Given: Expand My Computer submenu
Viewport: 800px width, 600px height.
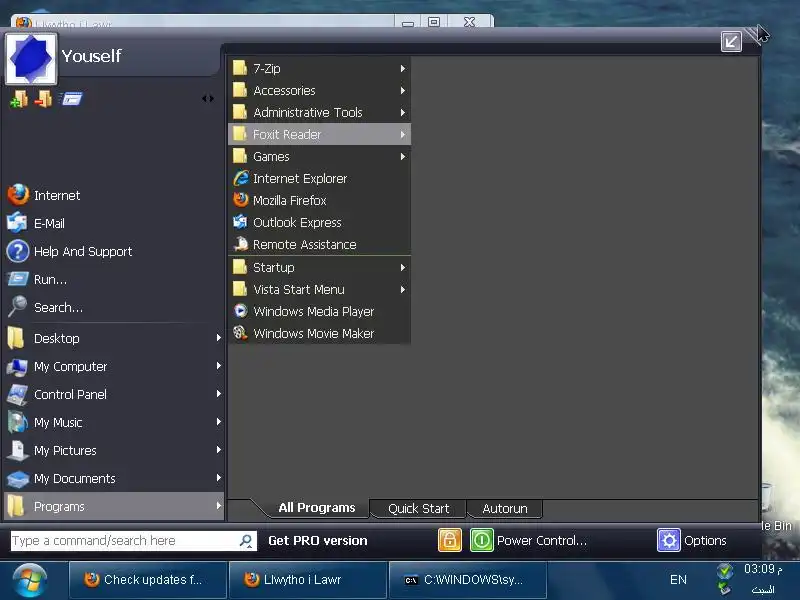Looking at the screenshot, I should coord(113,366).
